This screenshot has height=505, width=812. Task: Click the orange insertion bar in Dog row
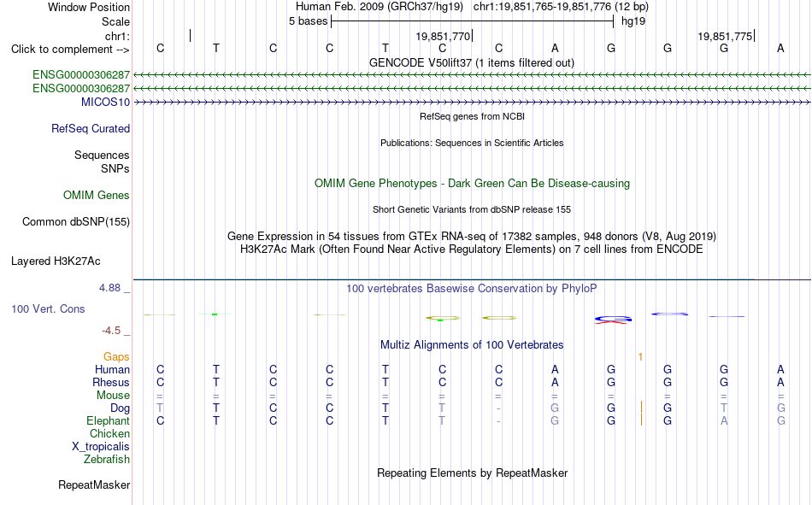click(x=642, y=407)
